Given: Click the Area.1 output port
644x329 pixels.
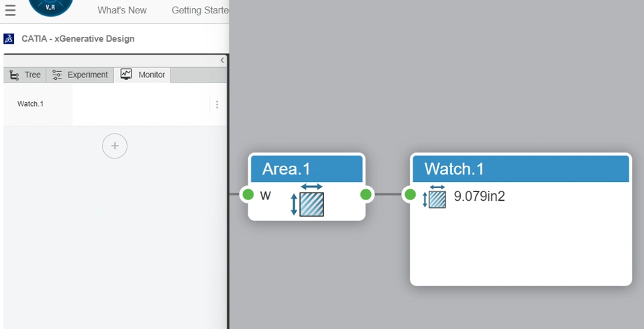Looking at the screenshot, I should (x=366, y=195).
